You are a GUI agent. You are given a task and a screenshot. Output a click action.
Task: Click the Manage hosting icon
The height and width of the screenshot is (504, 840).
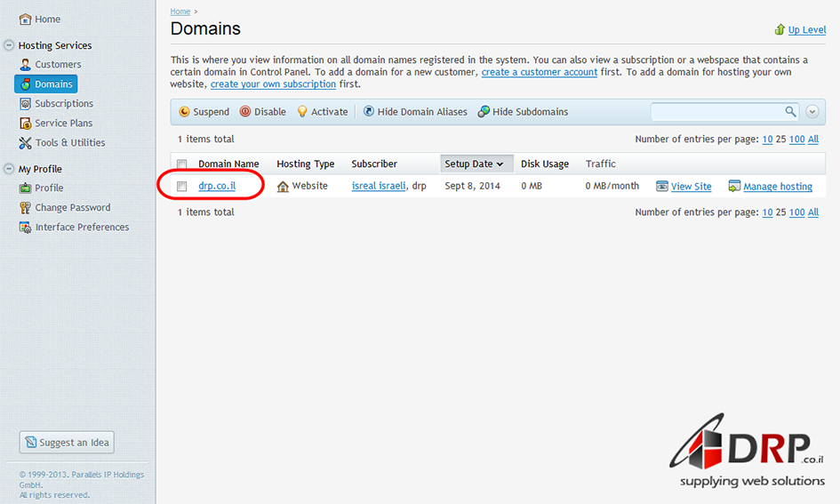pos(734,187)
